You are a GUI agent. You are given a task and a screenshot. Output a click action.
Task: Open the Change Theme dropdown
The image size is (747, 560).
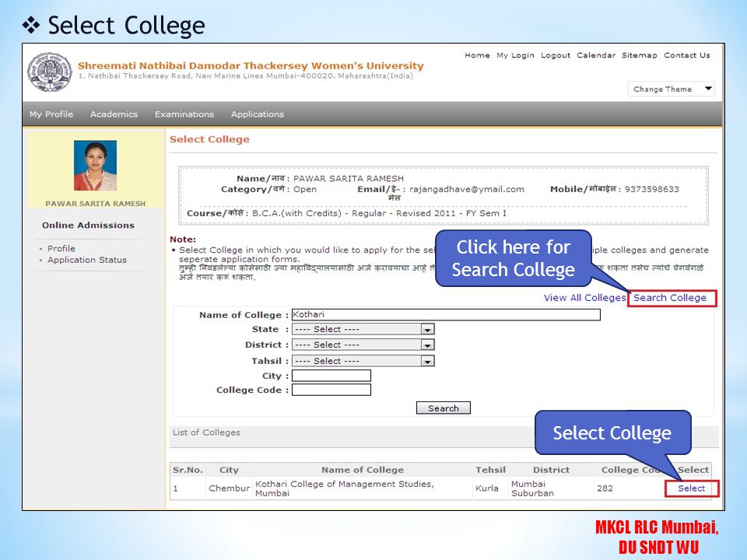(x=672, y=89)
